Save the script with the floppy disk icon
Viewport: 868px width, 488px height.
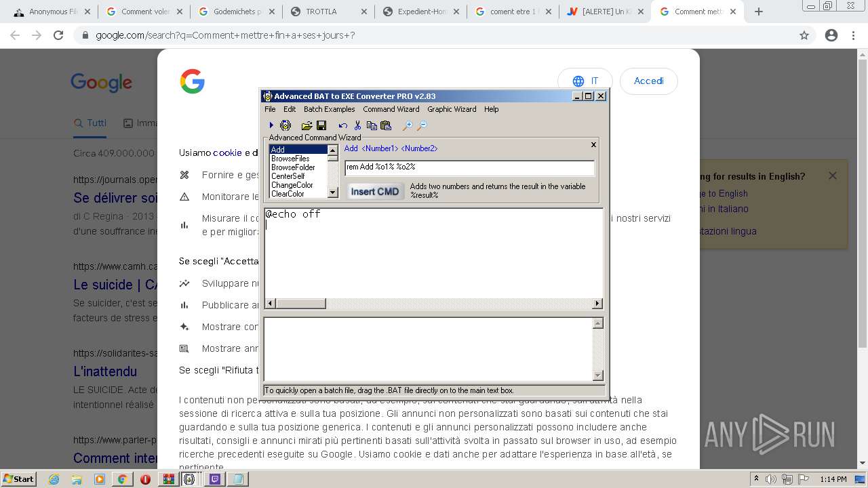(321, 125)
